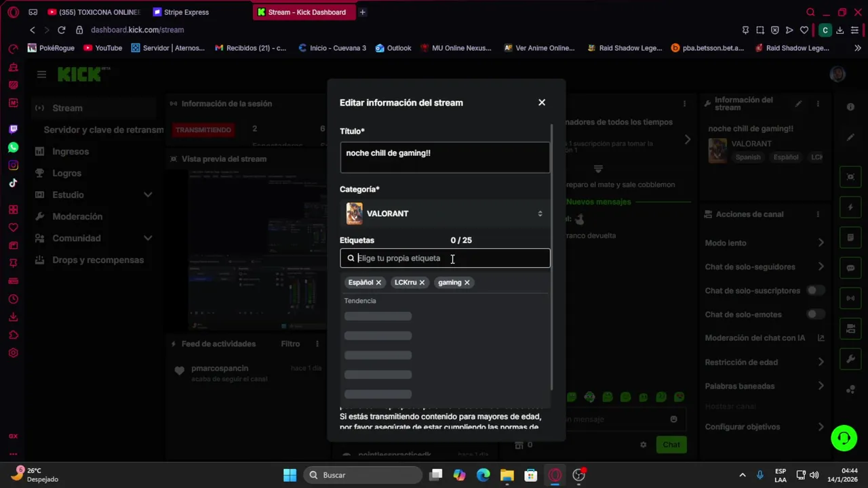Click pencil edit icon in Información del stream
This screenshot has height=488, width=868.
tap(799, 104)
